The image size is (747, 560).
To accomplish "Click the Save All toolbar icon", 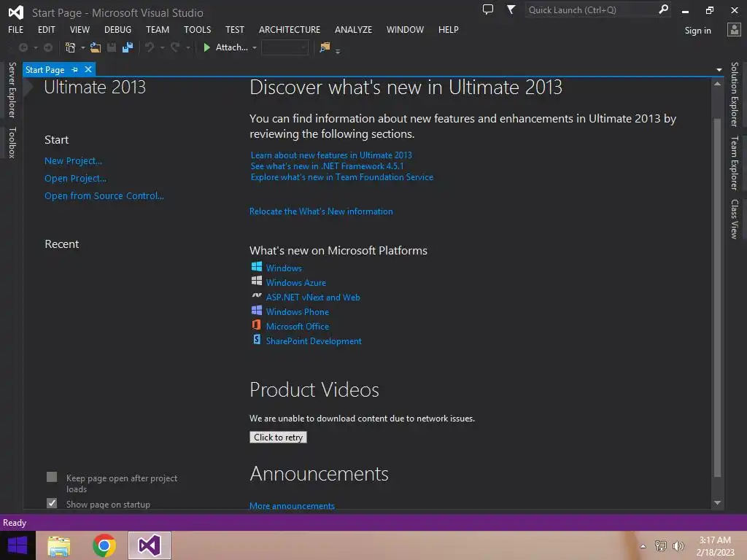I will click(x=128, y=47).
